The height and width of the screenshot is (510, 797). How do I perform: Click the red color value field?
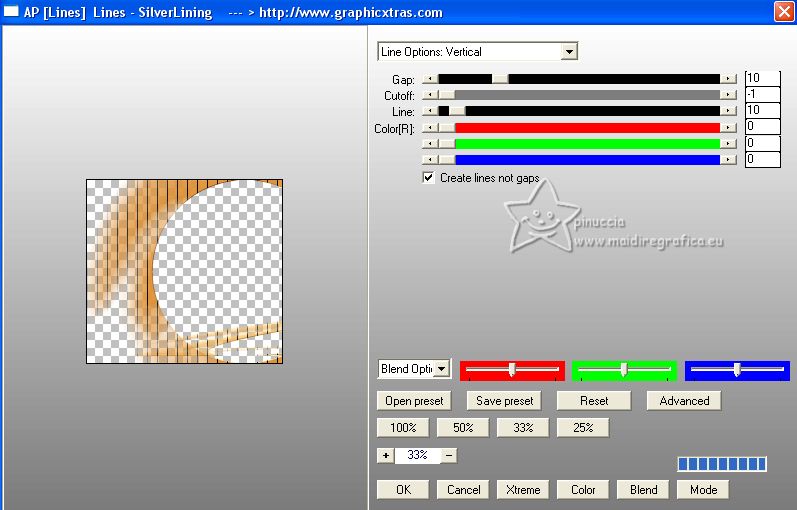762,127
